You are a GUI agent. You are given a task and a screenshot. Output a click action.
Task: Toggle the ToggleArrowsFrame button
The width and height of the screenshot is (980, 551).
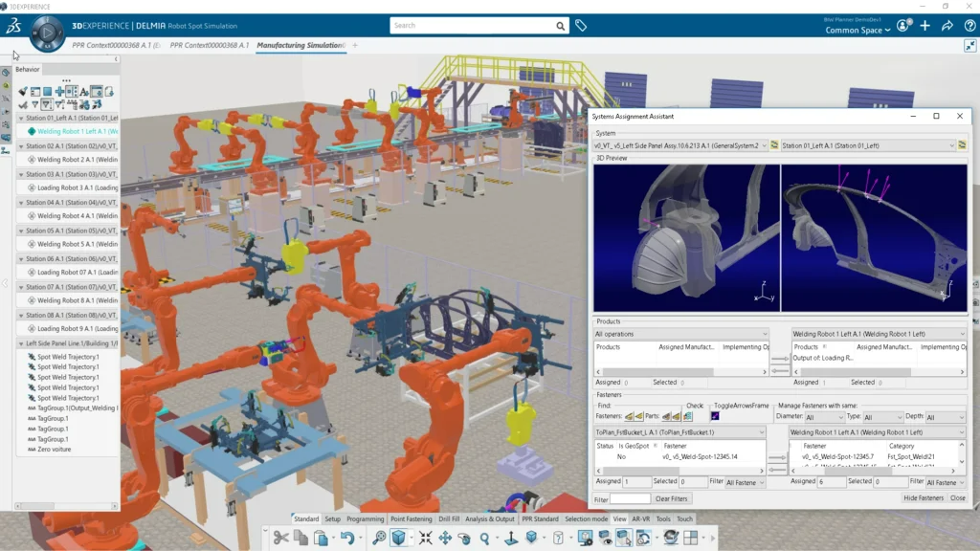point(715,416)
